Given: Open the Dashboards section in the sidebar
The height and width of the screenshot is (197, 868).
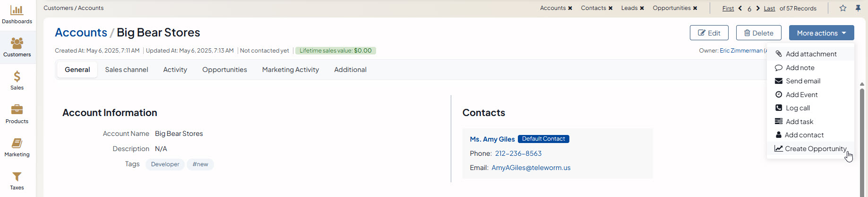Looking at the screenshot, I should click(x=17, y=14).
